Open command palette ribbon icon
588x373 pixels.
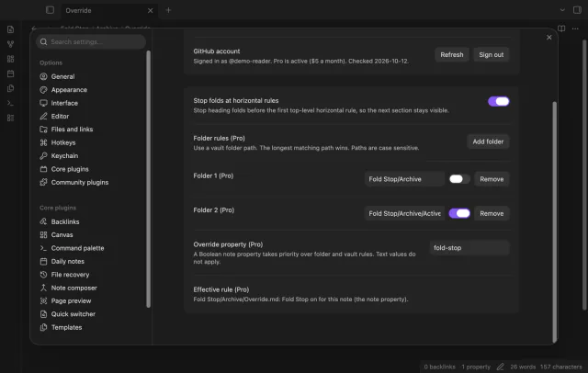(x=10, y=103)
